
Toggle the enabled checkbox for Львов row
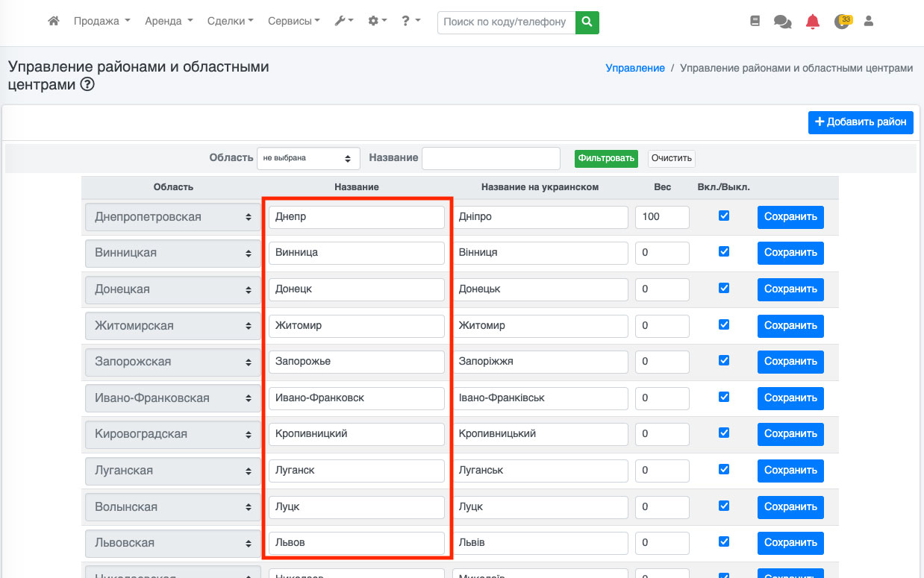pyautogui.click(x=723, y=541)
